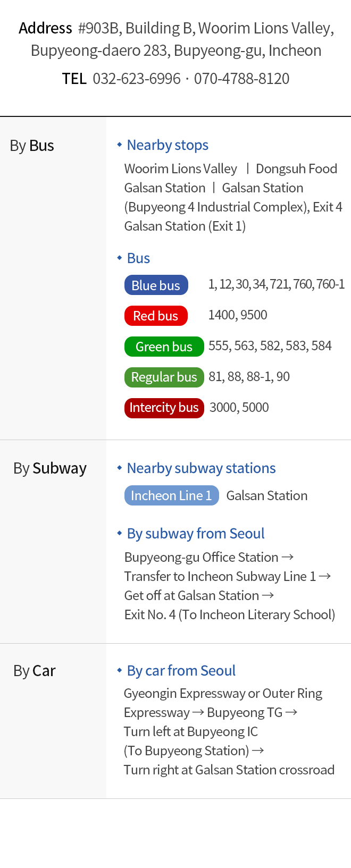
Task: Click the Blue bus badge
Action: [x=156, y=285]
